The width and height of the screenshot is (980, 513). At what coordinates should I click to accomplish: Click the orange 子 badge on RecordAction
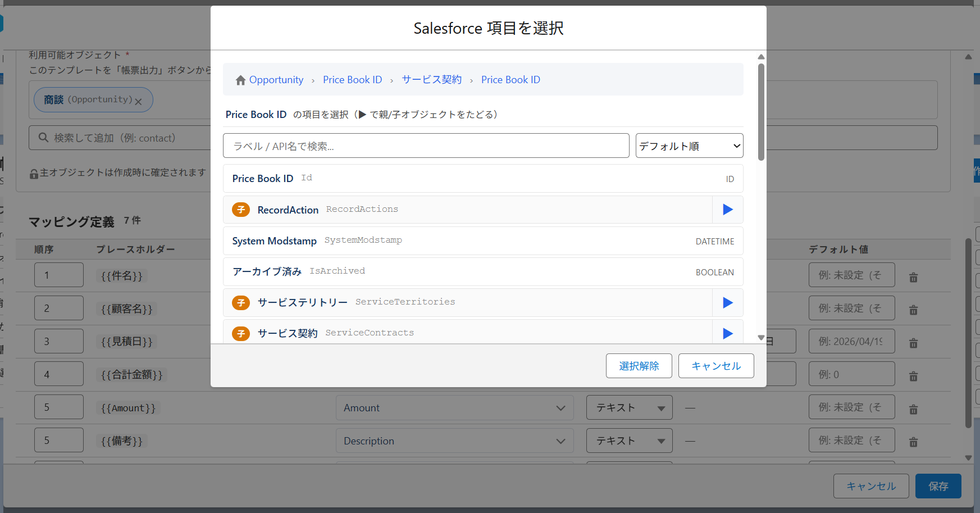241,210
